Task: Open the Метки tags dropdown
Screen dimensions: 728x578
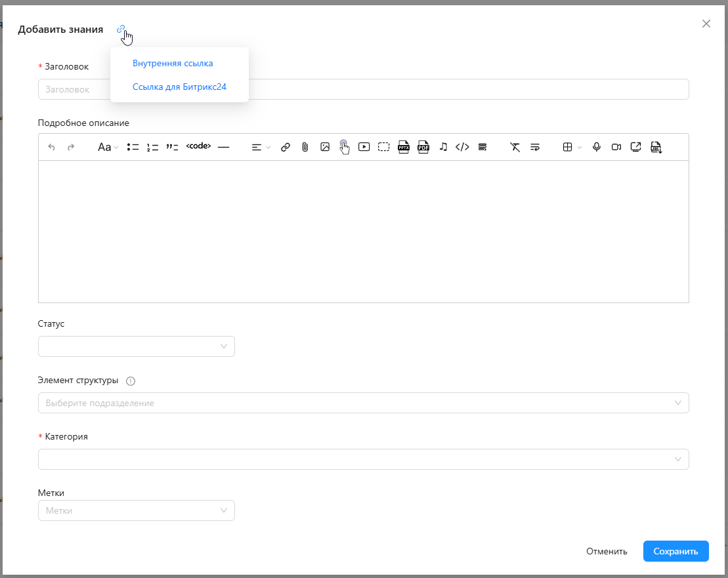Action: [x=137, y=510]
